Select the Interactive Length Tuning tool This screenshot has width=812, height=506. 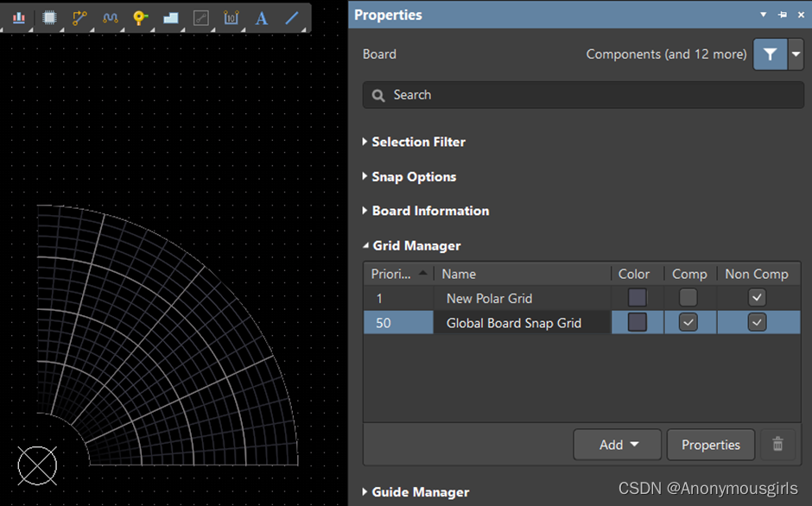(110, 17)
